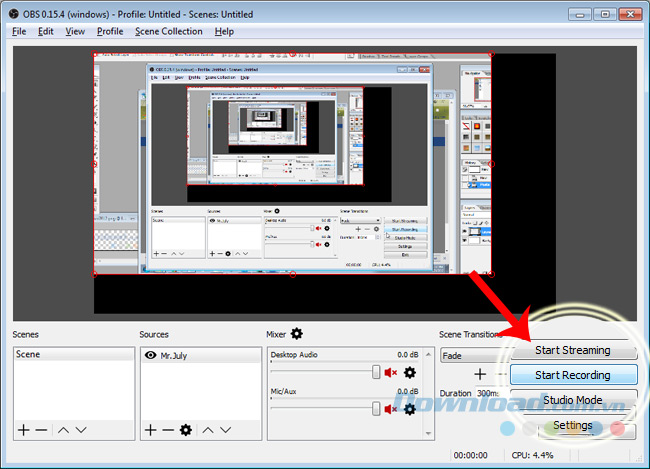Move scene up with arrow
Viewport: 650px width, 469px height.
[x=63, y=430]
